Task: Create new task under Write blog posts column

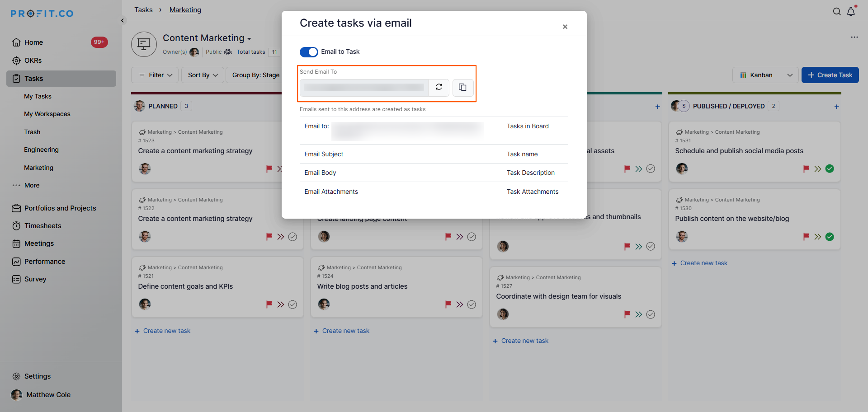Action: pyautogui.click(x=342, y=331)
